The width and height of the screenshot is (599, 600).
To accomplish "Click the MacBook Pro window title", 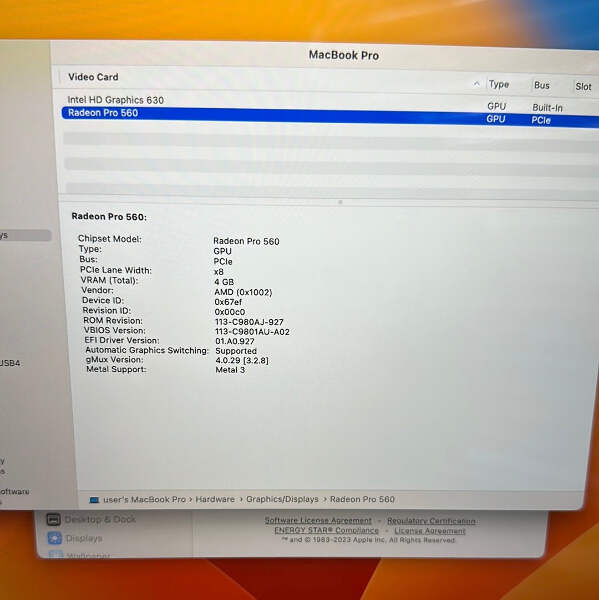I will (344, 55).
